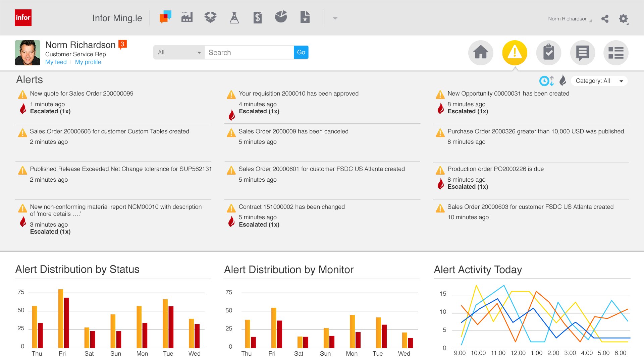644x362 pixels.
Task: Open the My feed link
Action: coord(56,62)
